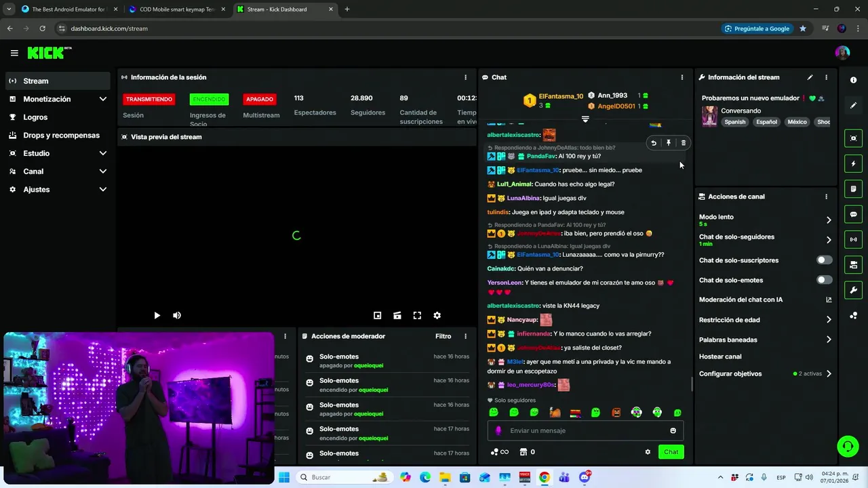Click the Kick logo
Screen dimensions: 868x488
pyautogui.click(x=50, y=53)
